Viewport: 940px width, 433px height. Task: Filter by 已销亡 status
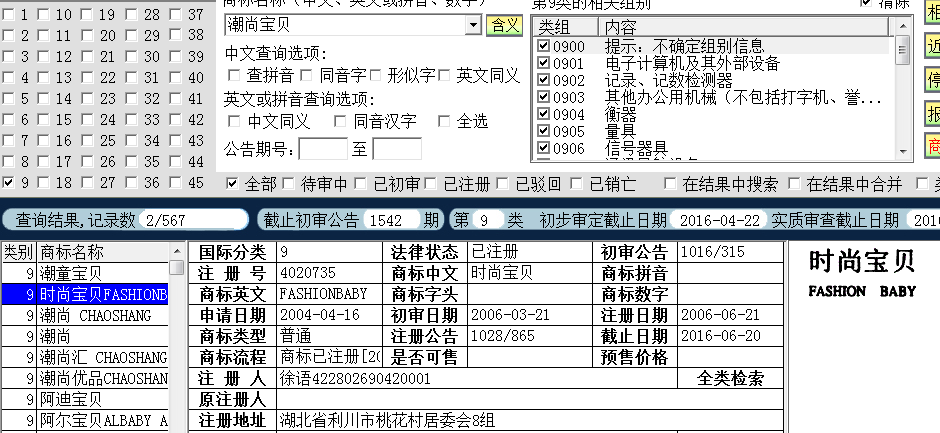pyautogui.click(x=576, y=184)
